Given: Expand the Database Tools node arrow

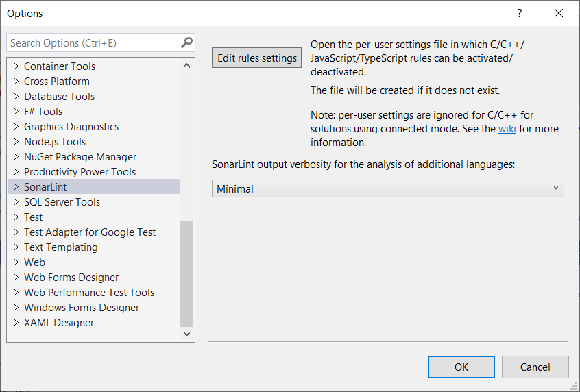Looking at the screenshot, I should [x=16, y=97].
